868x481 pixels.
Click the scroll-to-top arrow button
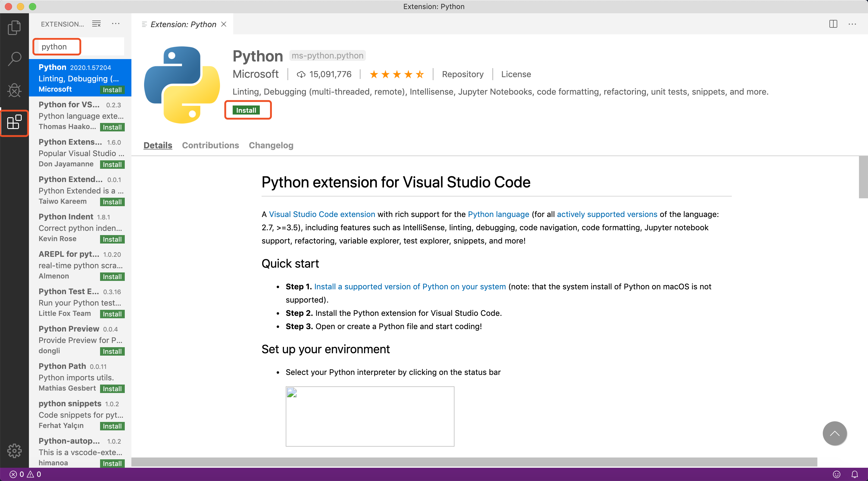click(x=834, y=433)
